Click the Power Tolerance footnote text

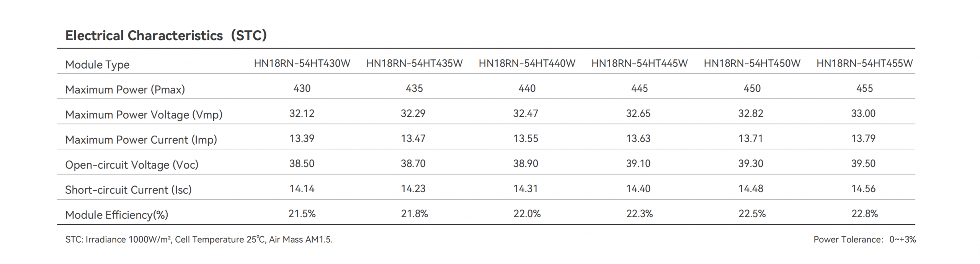864,239
